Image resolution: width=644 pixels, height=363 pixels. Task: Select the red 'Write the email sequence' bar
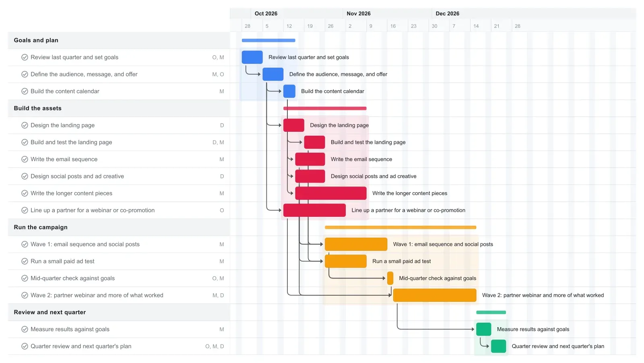310,159
